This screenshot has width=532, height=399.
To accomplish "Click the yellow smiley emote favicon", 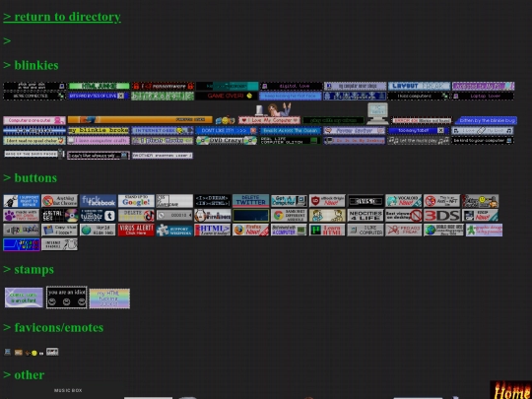I will coord(33,354).
